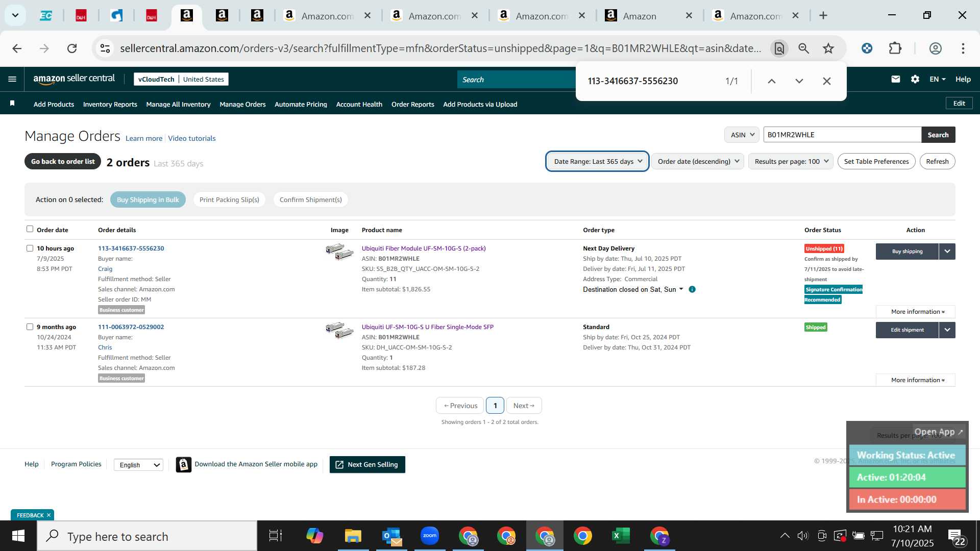980x551 pixels.
Task: Click the Print Packing Slip(s) button
Action: pyautogui.click(x=229, y=199)
